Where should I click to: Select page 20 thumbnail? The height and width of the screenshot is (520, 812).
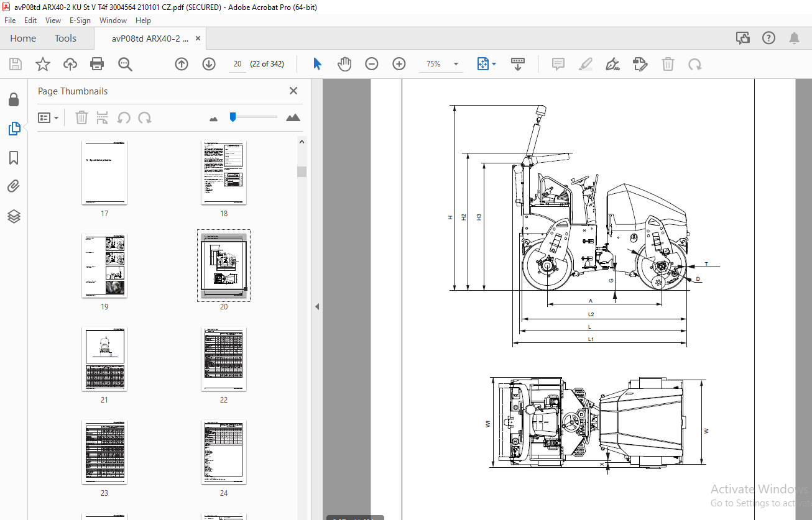224,265
